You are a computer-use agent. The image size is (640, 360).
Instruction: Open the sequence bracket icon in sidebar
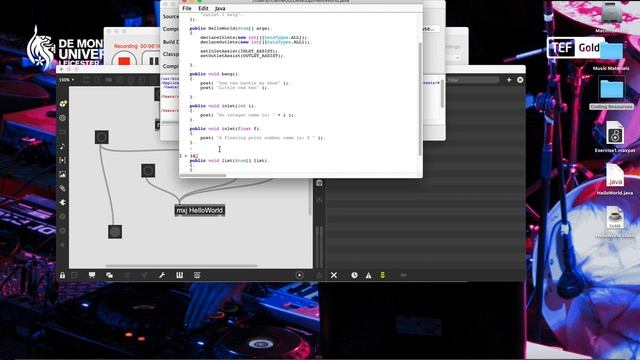coord(62,160)
